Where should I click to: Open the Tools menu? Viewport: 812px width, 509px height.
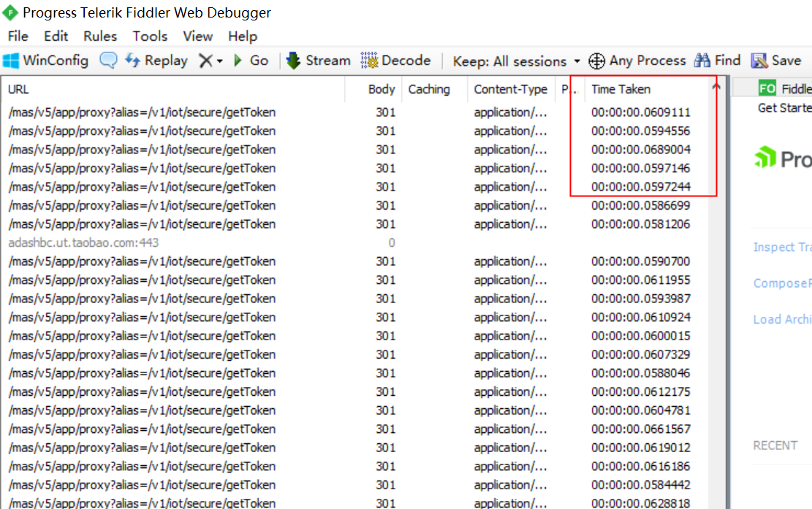pyautogui.click(x=150, y=37)
